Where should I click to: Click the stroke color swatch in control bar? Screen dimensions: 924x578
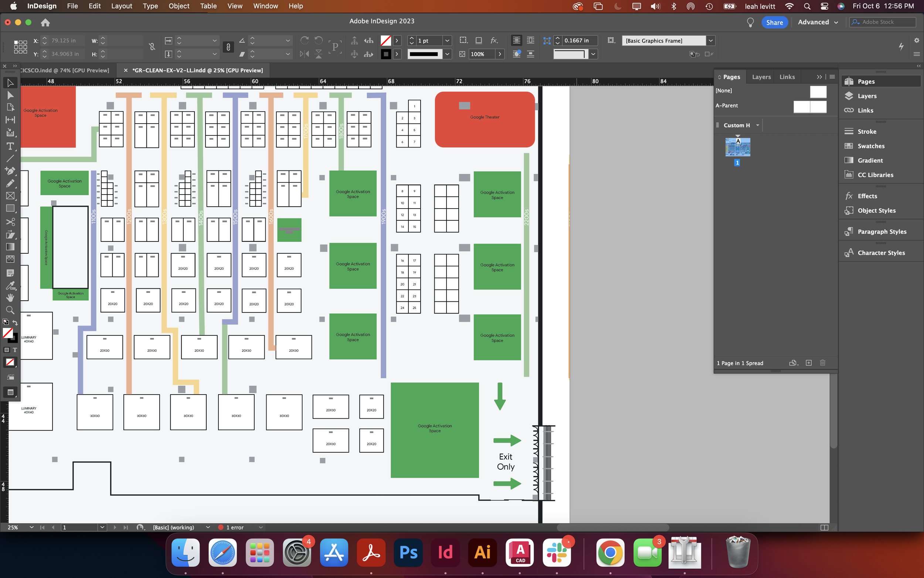(x=386, y=54)
